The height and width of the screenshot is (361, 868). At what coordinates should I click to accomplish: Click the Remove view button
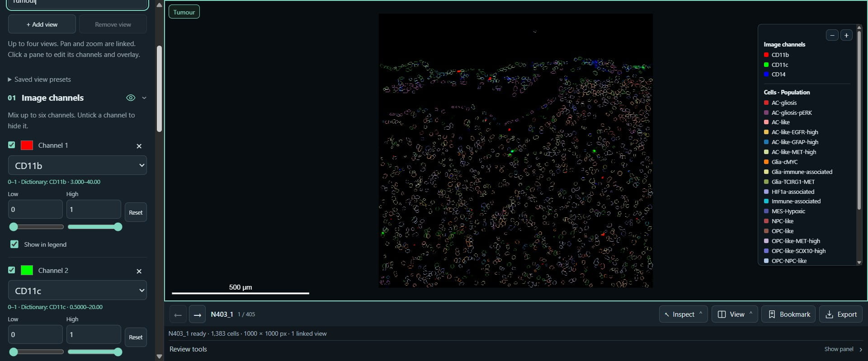pos(113,24)
